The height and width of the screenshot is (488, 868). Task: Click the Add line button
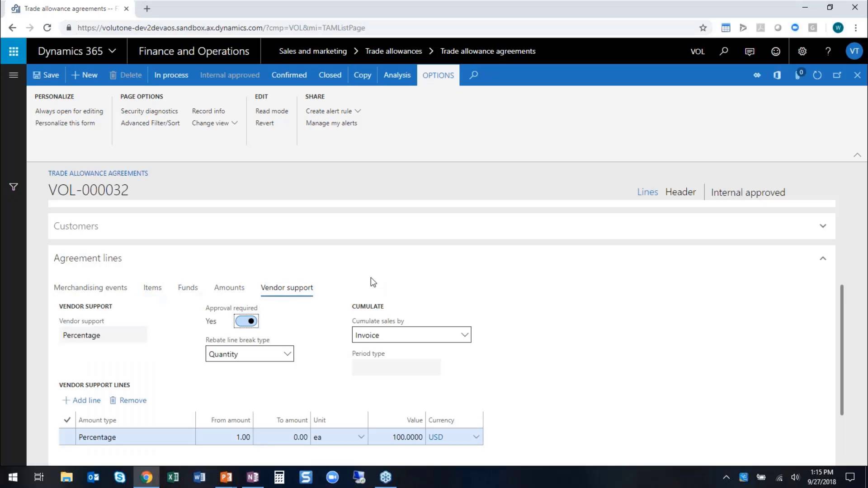(81, 400)
